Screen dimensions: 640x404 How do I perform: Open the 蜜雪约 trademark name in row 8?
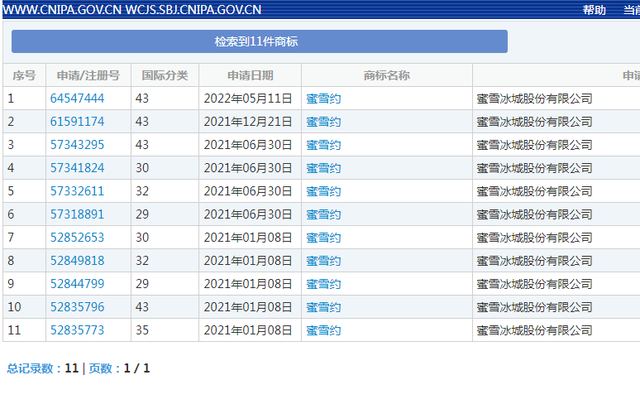coord(323,261)
